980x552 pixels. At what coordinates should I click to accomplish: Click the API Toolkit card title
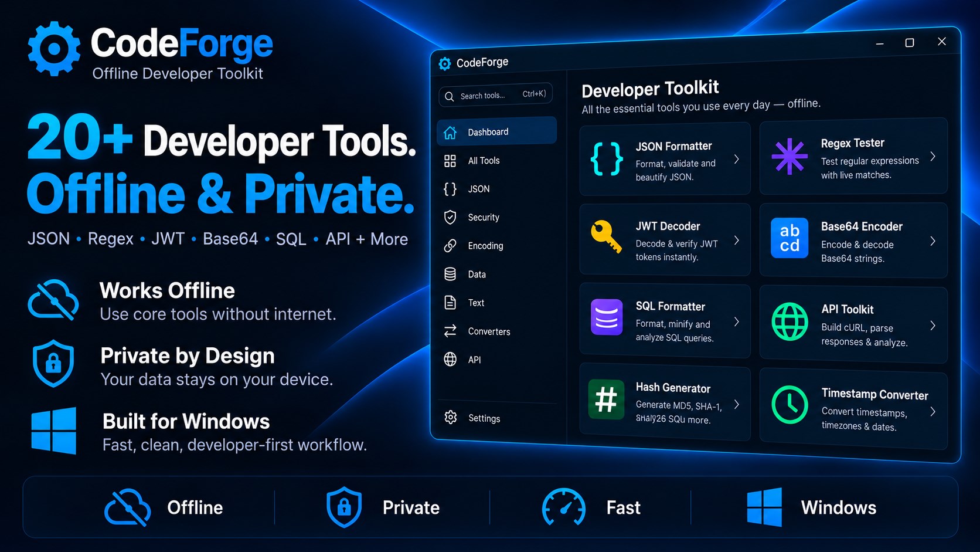click(847, 310)
